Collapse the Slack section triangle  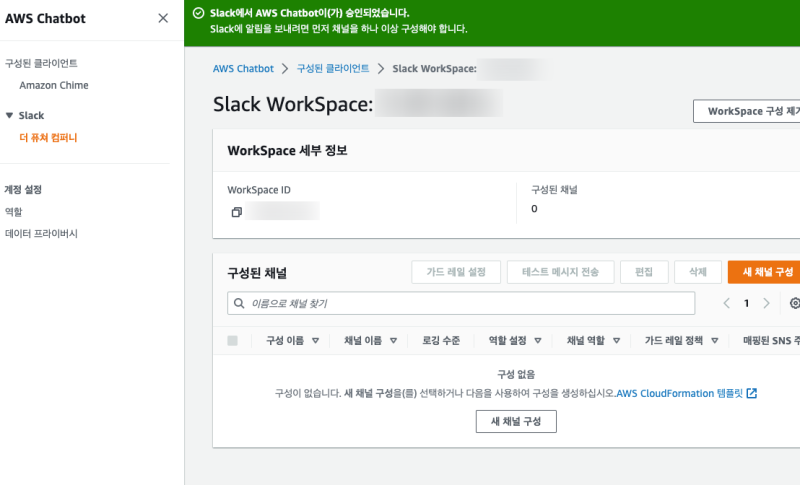(x=9, y=115)
